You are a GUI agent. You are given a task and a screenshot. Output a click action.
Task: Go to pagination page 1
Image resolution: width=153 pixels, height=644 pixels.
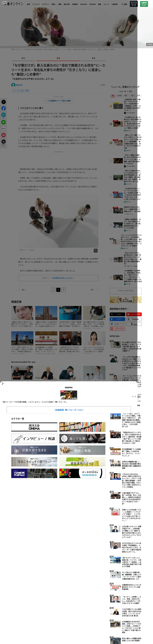53,290
